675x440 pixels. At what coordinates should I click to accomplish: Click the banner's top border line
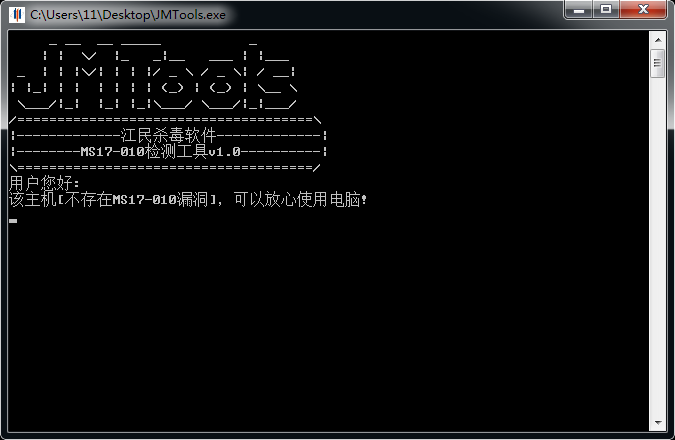(x=165, y=119)
